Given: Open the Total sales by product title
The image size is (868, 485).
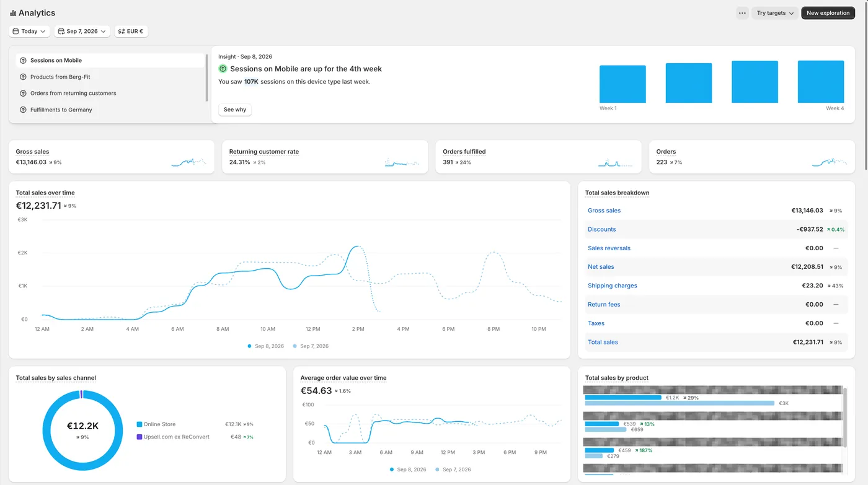Looking at the screenshot, I should pyautogui.click(x=617, y=378).
